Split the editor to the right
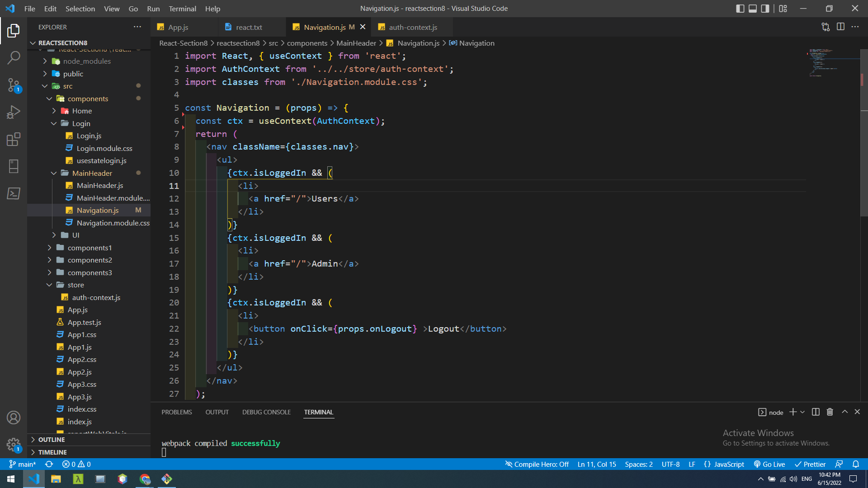Screen dimensions: 868x488 (840, 27)
